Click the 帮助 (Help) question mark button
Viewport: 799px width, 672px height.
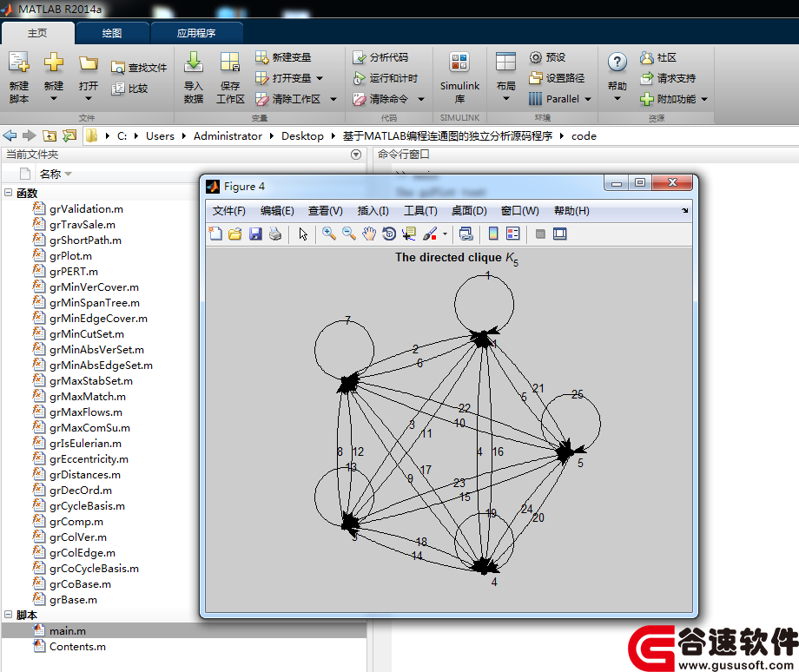click(x=617, y=63)
